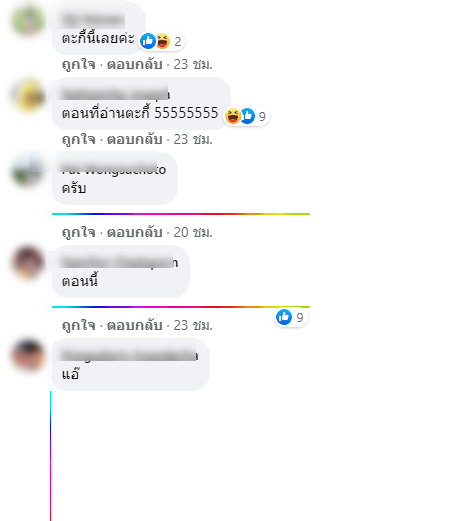Click ตอบกลับ under the ตะกี้นี้เลยค่ะ comment
Viewport: 462px width, 521px height.
point(135,64)
